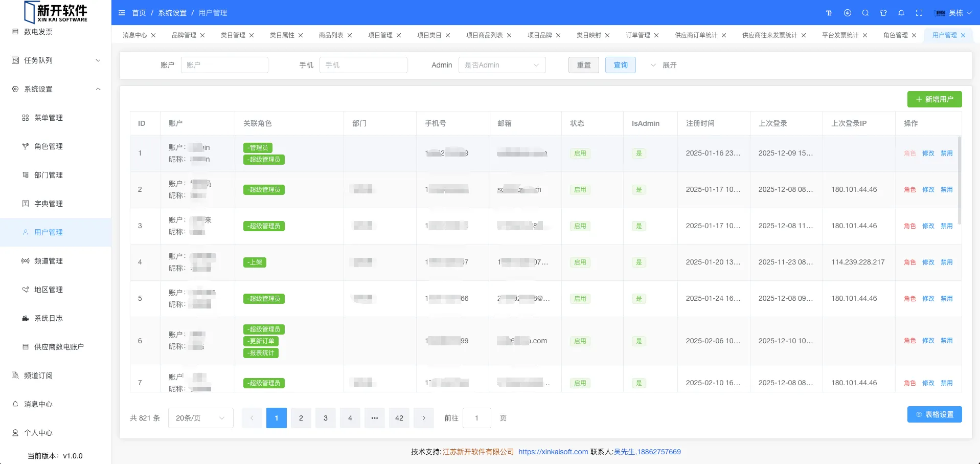Toggle fullscreen mode icon
The image size is (980, 464).
pyautogui.click(x=919, y=13)
